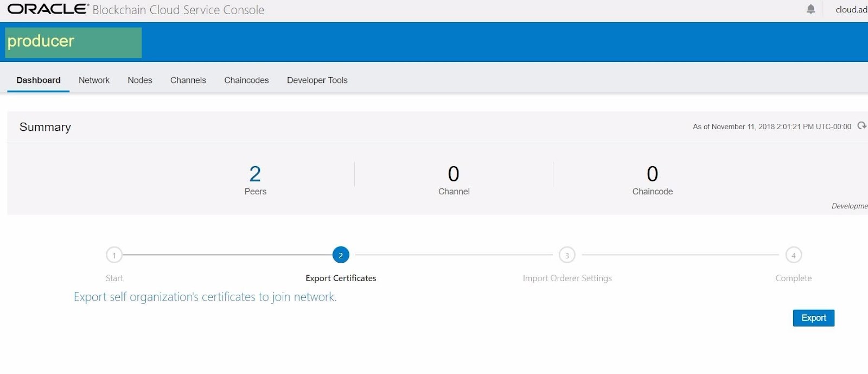Select step 3 Import Orderer Settings circle

pos(567,255)
